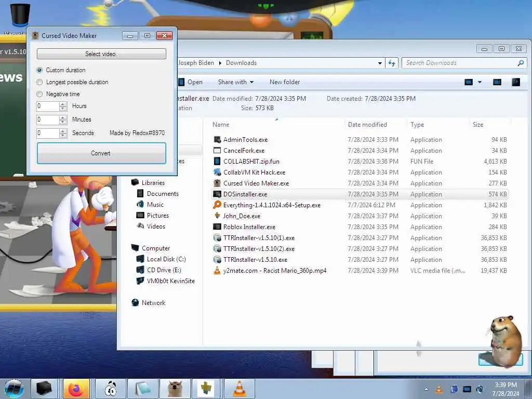Select the Custom duration radio button

(x=39, y=70)
